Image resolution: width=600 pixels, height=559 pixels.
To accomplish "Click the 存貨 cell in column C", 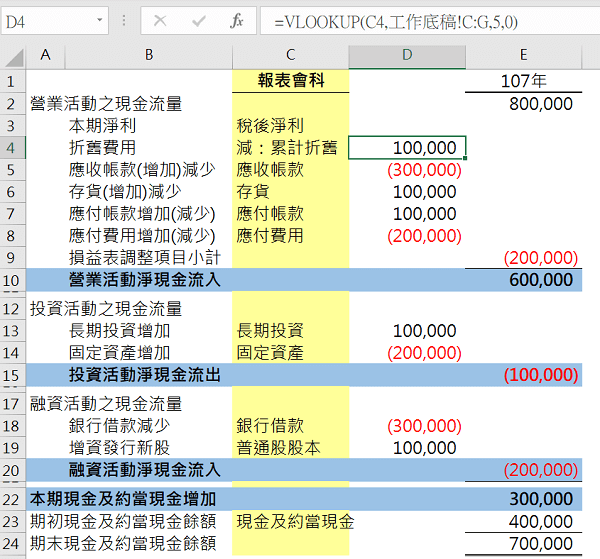I will (x=290, y=192).
